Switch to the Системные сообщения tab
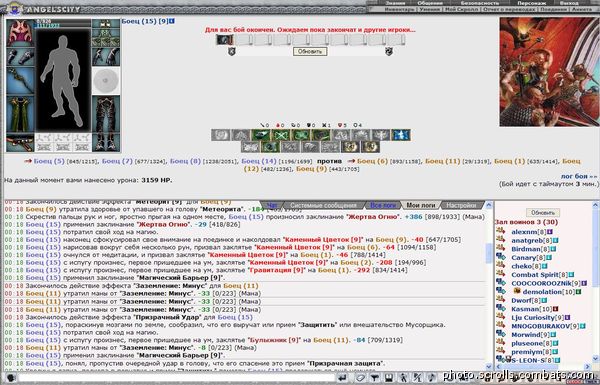Image resolution: width=600 pixels, height=385 pixels. click(x=323, y=206)
